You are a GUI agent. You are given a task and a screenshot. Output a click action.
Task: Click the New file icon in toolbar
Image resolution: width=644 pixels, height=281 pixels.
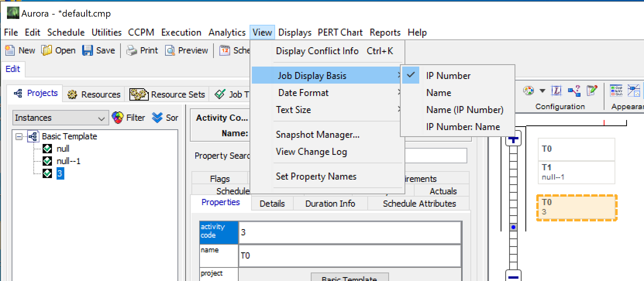pos(10,50)
